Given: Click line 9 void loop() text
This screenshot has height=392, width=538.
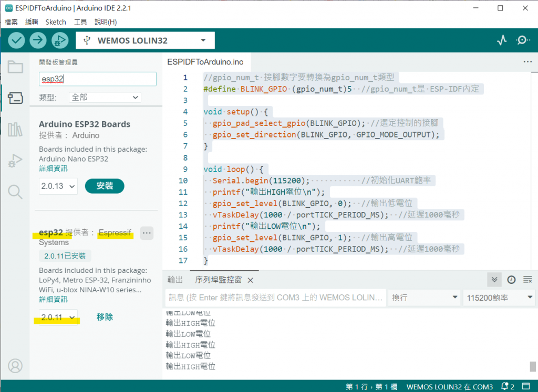Looking at the screenshot, I should (x=233, y=169).
